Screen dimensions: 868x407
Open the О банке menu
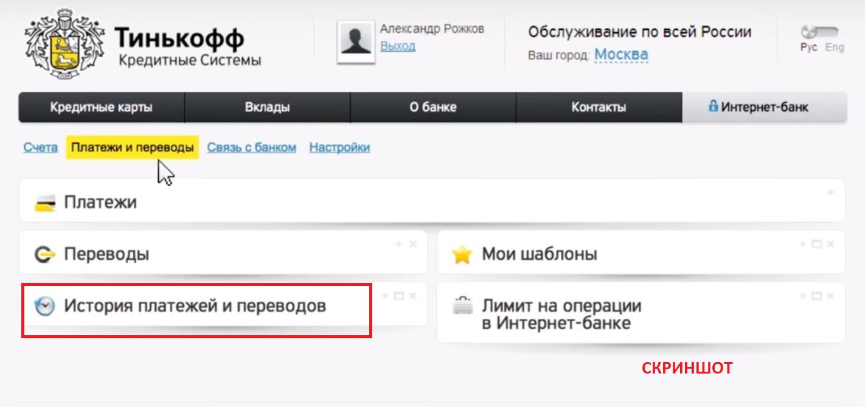(433, 108)
